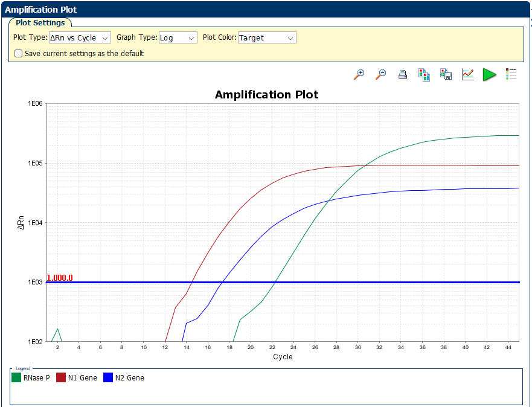This screenshot has height=407, width=532.
Task: Click the N2 Gene blue legend swatch
Action: (108, 378)
